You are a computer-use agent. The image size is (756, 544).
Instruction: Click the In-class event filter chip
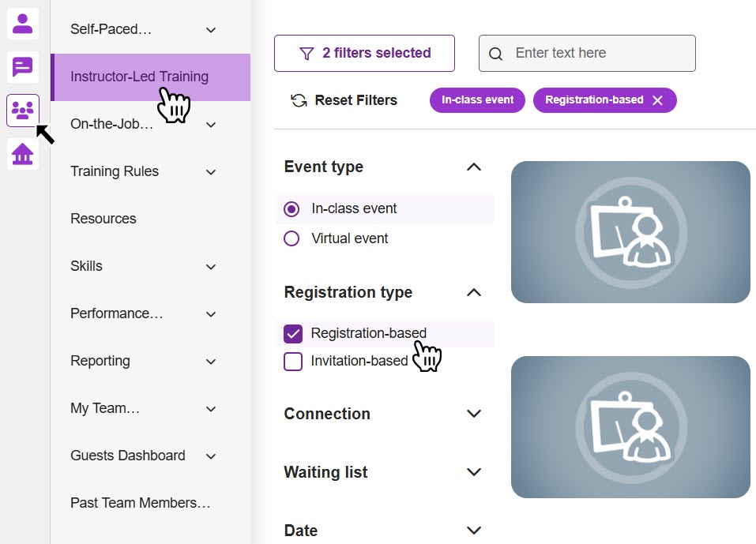pyautogui.click(x=477, y=100)
